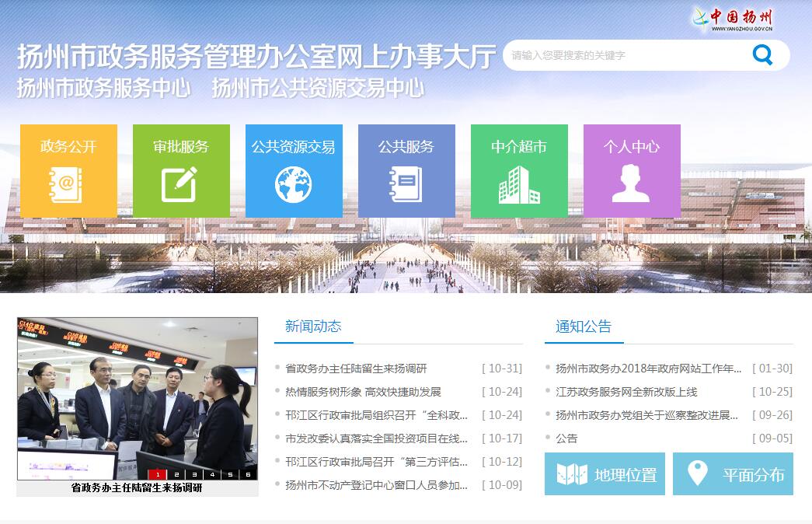Open the 中介超市 building tile
The width and height of the screenshot is (812, 524).
tap(519, 171)
